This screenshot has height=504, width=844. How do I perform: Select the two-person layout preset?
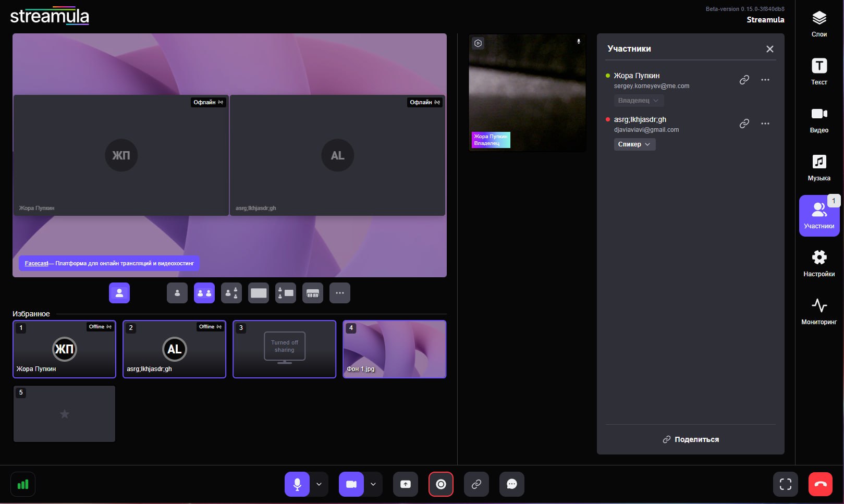pyautogui.click(x=204, y=293)
